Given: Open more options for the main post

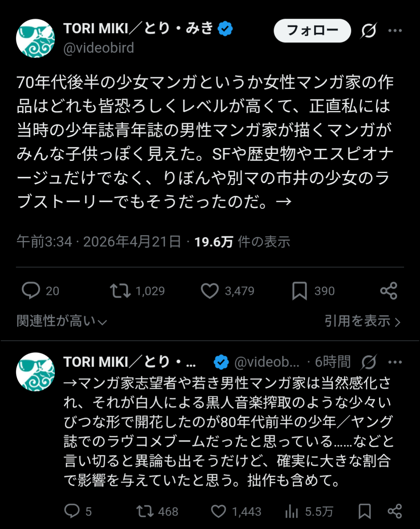Looking at the screenshot, I should [x=395, y=30].
